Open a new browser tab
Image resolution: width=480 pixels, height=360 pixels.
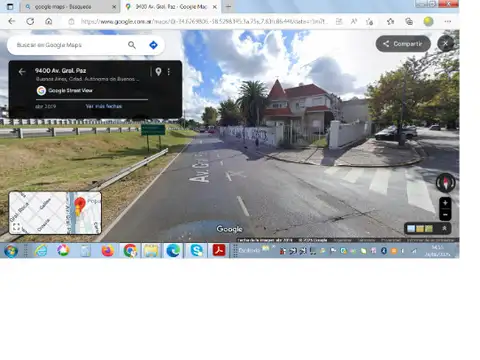point(228,6)
